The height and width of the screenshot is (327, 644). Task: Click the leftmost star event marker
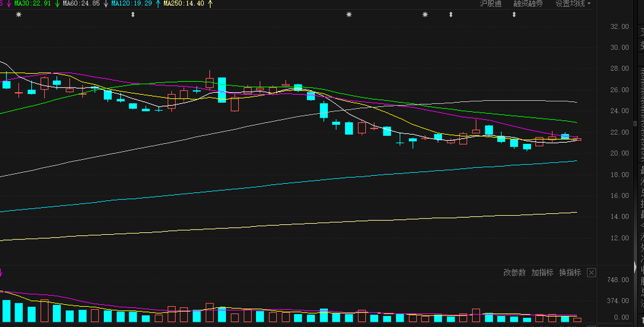coord(18,15)
